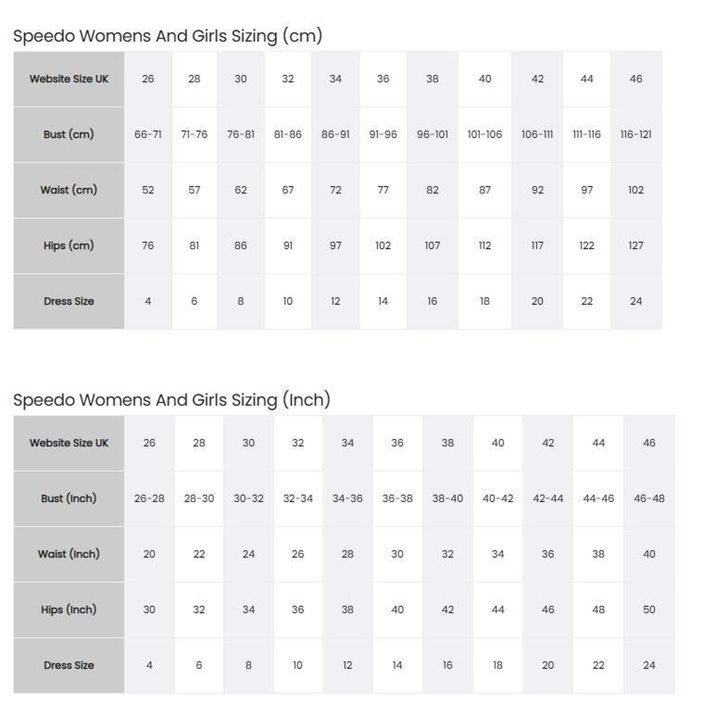This screenshot has height=728, width=728.
Task: Select the 46-48 bust inch cell
Action: point(649,499)
